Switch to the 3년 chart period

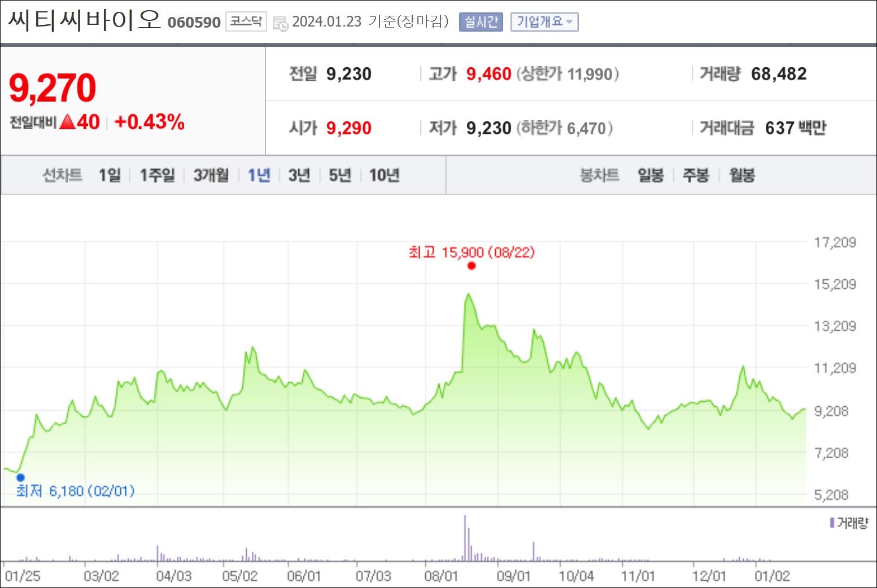pyautogui.click(x=299, y=175)
